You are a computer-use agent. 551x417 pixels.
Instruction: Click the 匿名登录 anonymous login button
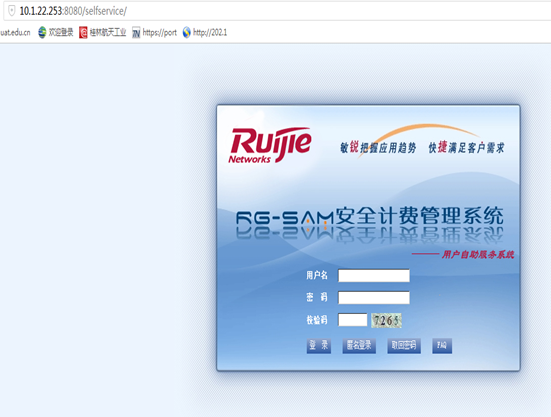click(x=359, y=346)
